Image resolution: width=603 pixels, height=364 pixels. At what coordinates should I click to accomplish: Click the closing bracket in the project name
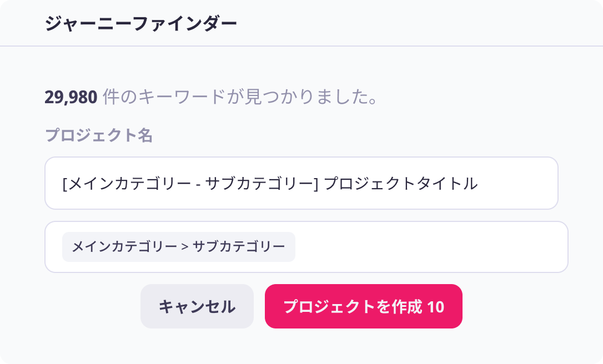(316, 184)
